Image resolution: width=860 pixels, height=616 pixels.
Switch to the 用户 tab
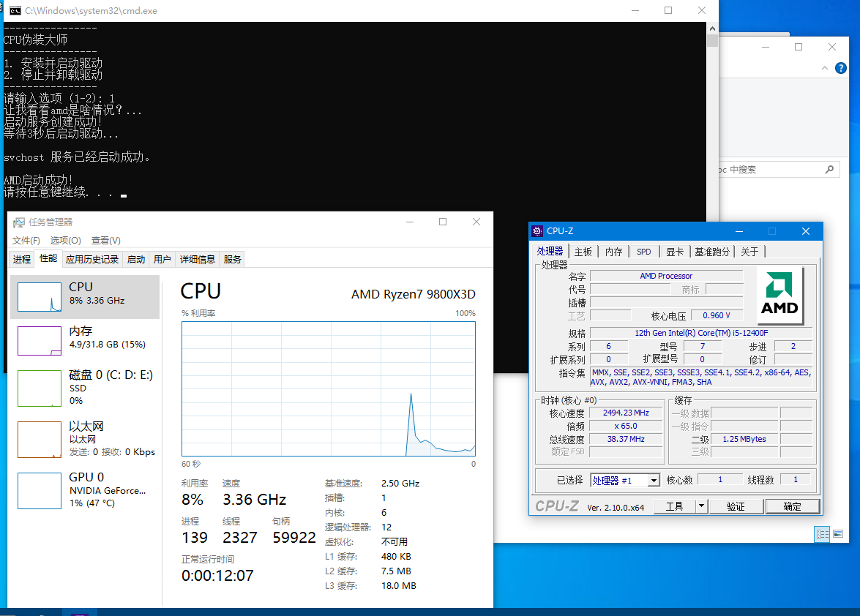tap(162, 259)
